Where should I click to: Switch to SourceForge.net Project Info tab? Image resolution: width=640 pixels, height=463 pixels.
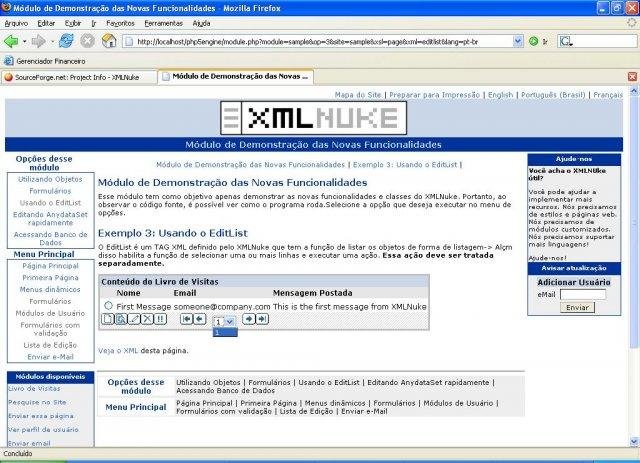[x=79, y=77]
